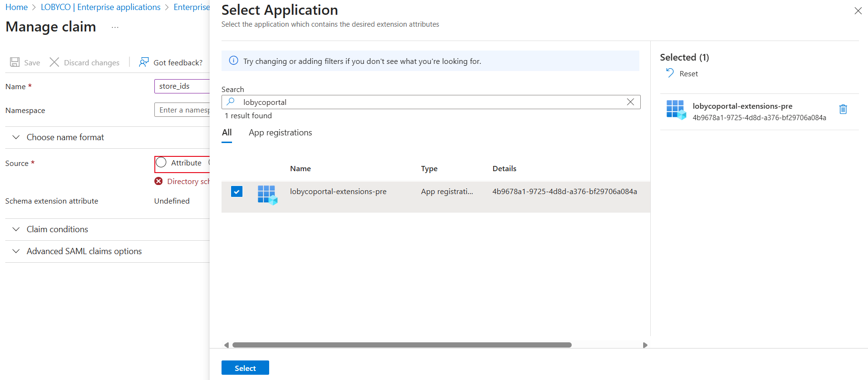This screenshot has height=380, width=868.
Task: Click the Selected (1) heading
Action: click(684, 57)
